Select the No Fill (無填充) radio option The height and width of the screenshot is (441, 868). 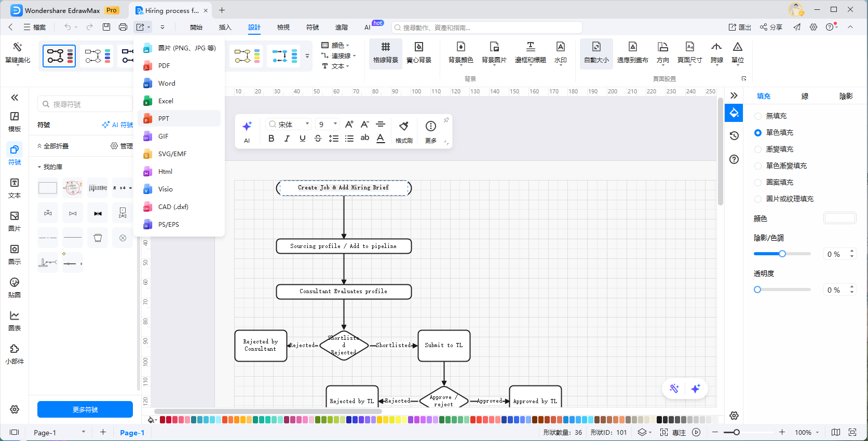[x=758, y=116]
